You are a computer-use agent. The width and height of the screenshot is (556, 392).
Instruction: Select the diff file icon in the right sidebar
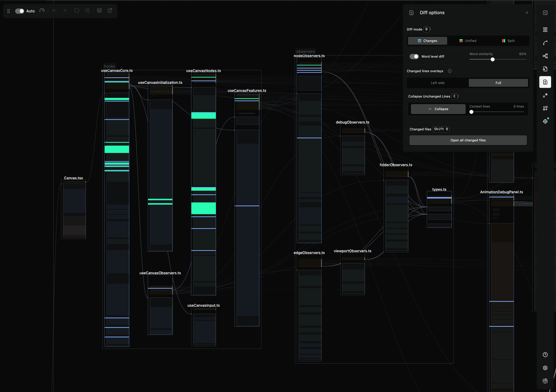pyautogui.click(x=545, y=82)
